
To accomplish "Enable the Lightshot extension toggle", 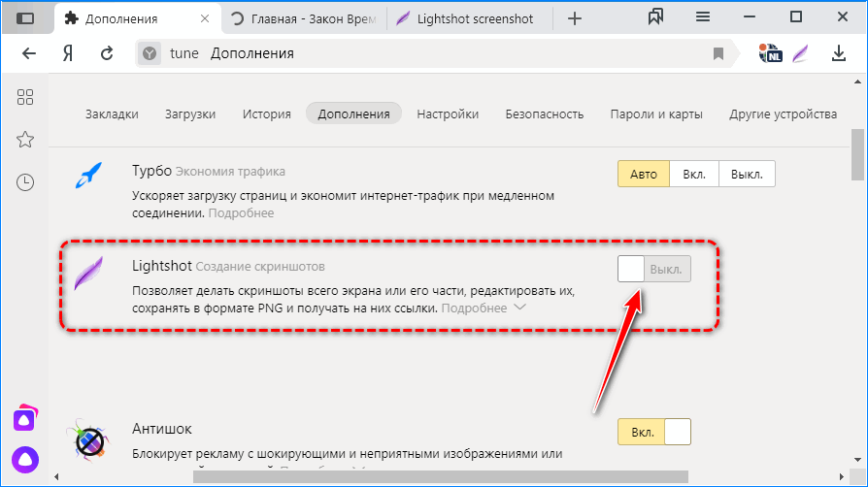I will 653,269.
